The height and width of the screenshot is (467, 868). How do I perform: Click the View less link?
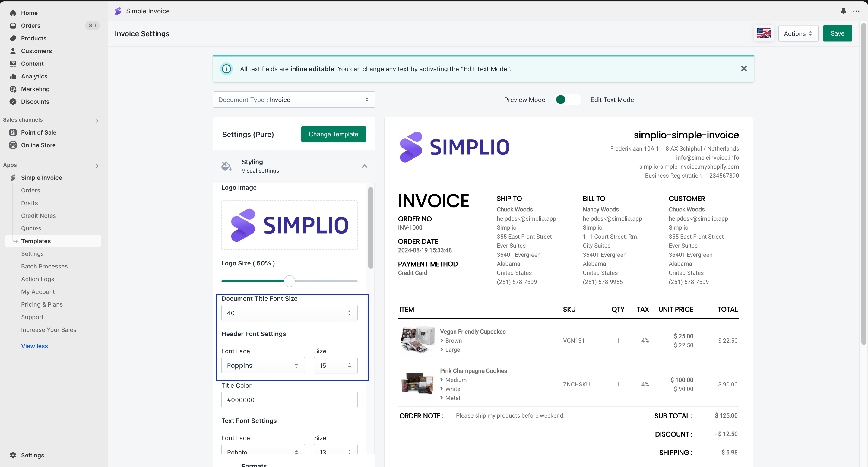(x=34, y=346)
